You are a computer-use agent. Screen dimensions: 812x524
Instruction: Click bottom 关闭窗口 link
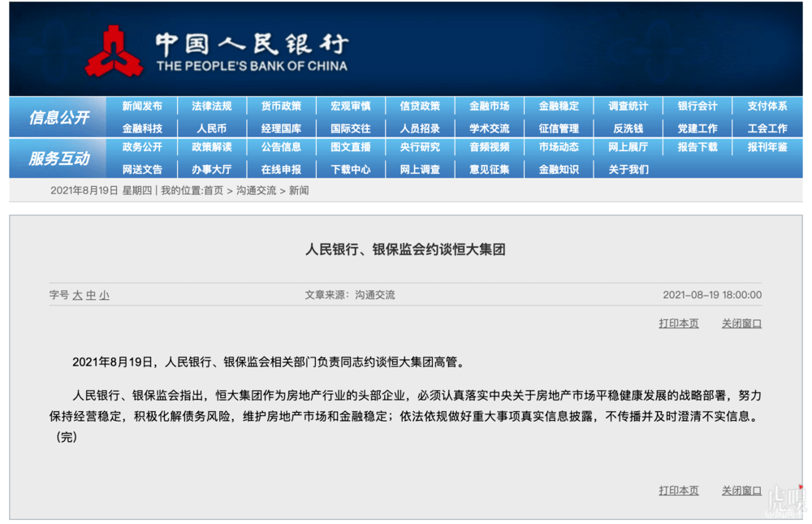pos(741,491)
